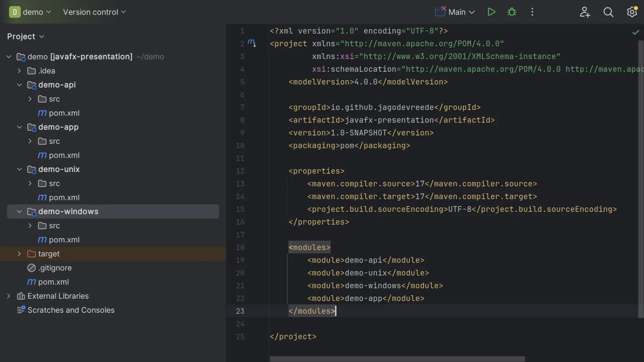Open Search Everywhere magnifier

pos(608,12)
